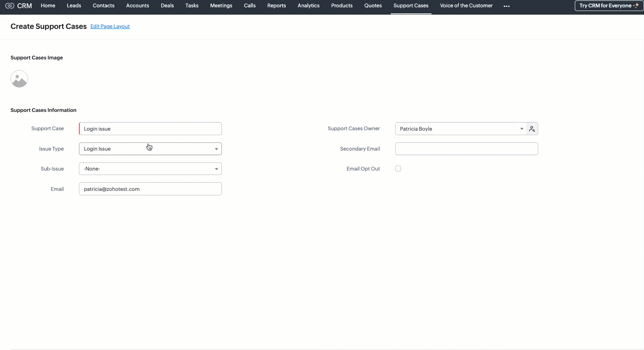Open the user lookup icon beside owner
The height and width of the screenshot is (350, 644).
pyautogui.click(x=532, y=129)
